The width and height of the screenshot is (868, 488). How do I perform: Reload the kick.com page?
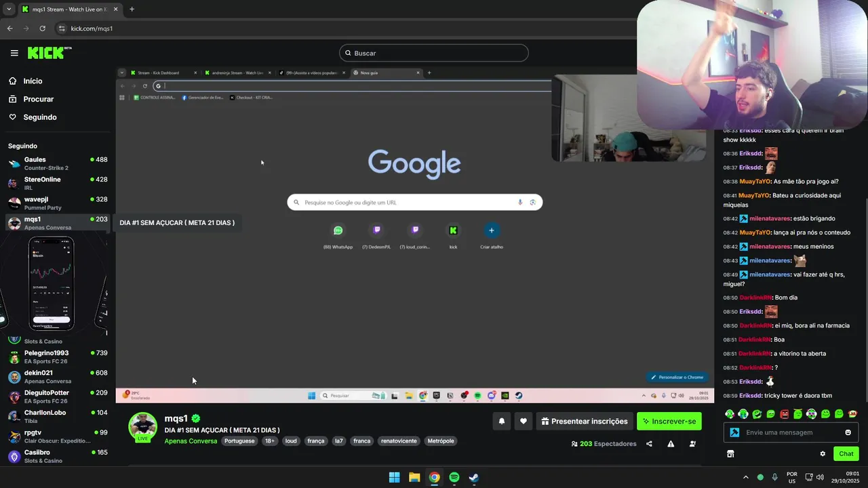42,28
